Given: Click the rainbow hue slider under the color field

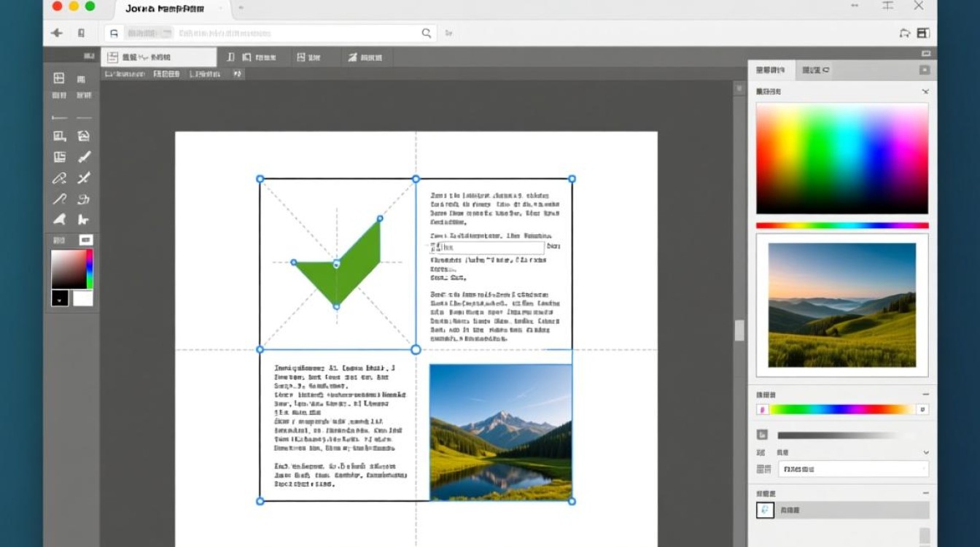Looking at the screenshot, I should 842,225.
